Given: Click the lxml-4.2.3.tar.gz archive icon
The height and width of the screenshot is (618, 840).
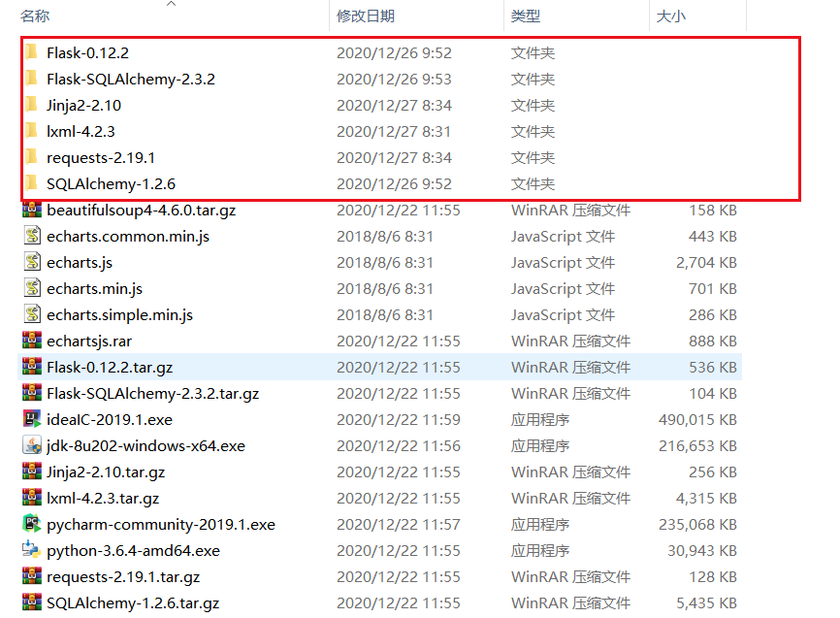Looking at the screenshot, I should [x=32, y=498].
